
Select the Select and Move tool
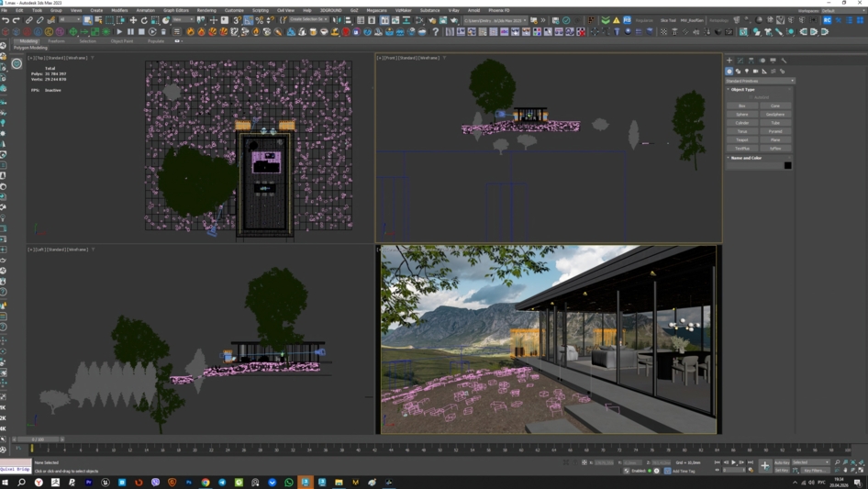[133, 20]
